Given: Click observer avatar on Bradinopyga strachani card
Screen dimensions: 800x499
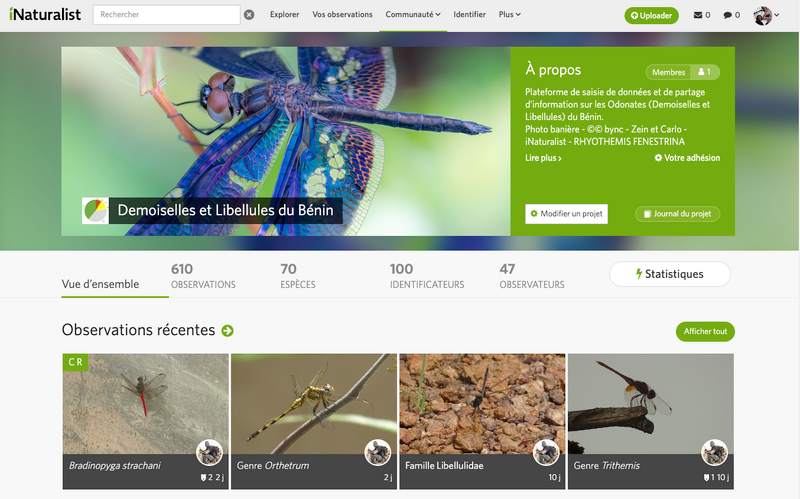Looking at the screenshot, I should 209,452.
